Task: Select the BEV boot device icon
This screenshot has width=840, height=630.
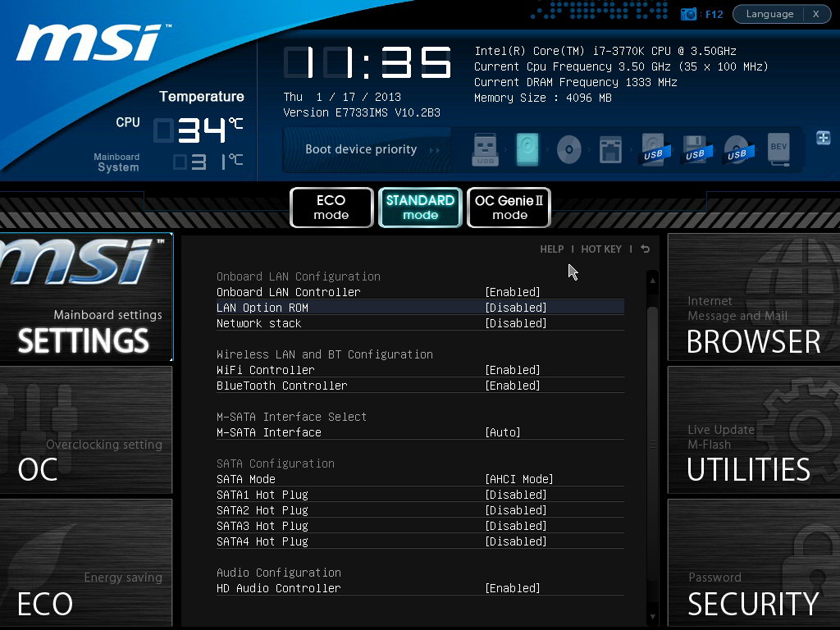Action: pyautogui.click(x=778, y=149)
